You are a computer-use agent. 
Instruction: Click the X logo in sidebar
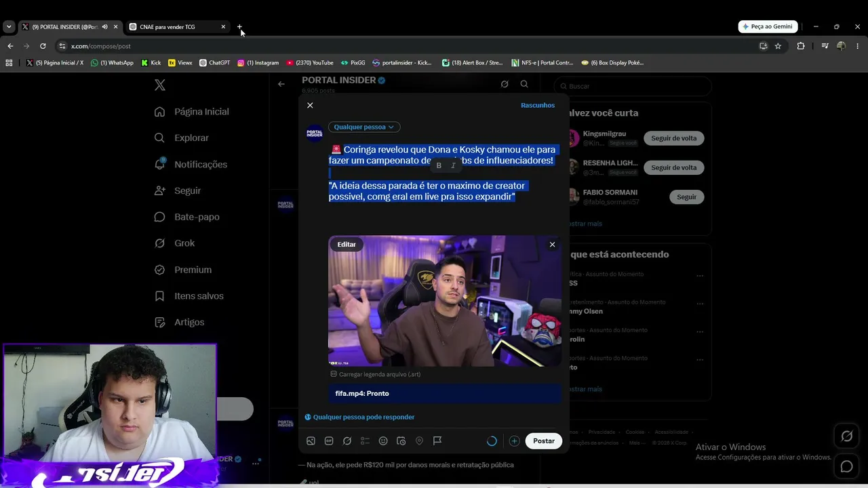coord(160,85)
